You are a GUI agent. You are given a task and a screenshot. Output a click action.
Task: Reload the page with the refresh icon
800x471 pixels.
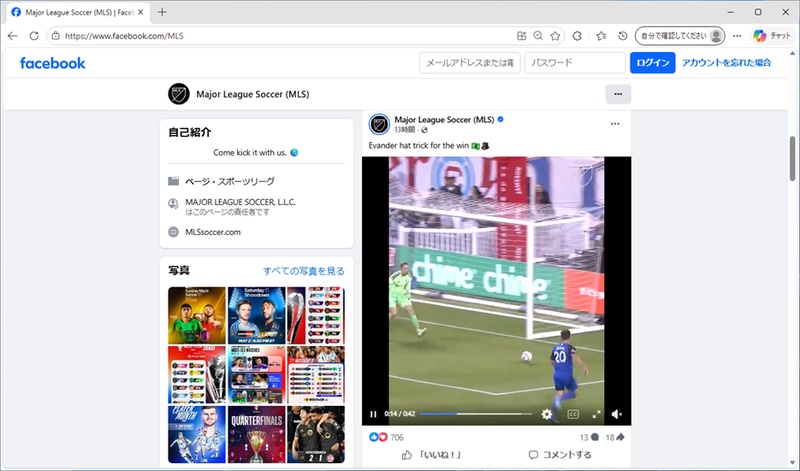click(34, 36)
